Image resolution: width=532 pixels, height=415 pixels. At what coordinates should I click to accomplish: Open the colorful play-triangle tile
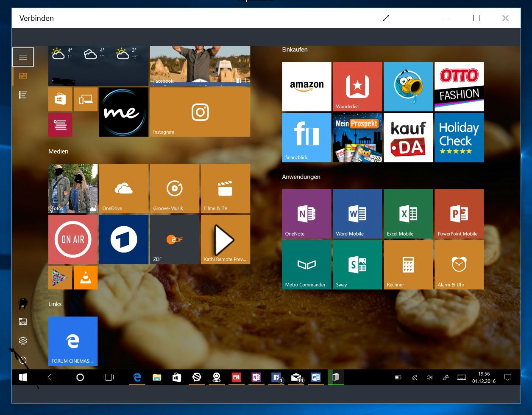click(60, 278)
